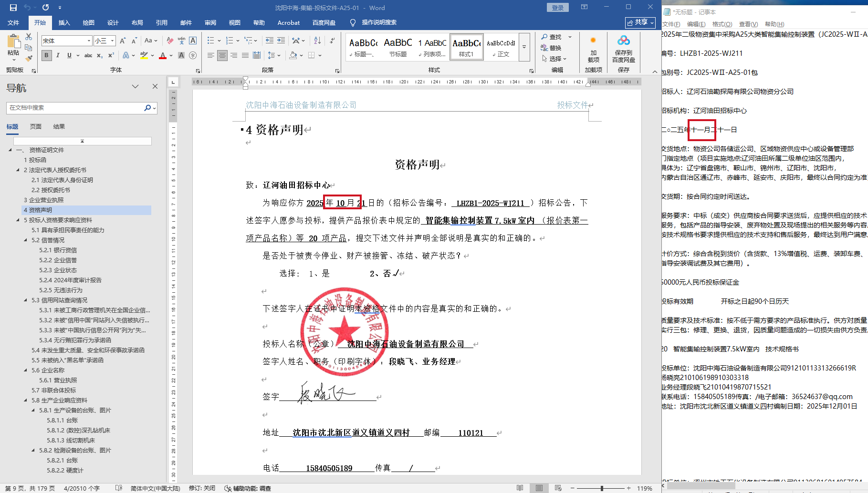Open the 审阅 ribbon tab
The width and height of the screenshot is (868, 493).
click(210, 22)
